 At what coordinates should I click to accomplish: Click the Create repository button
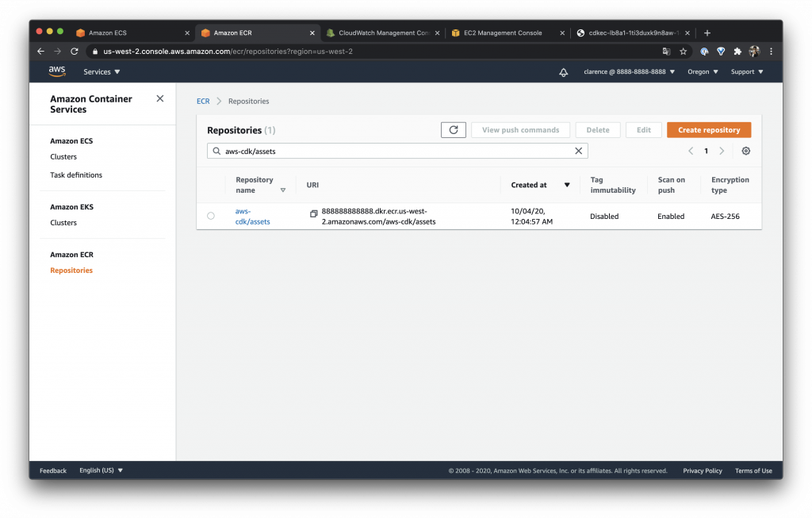click(709, 130)
